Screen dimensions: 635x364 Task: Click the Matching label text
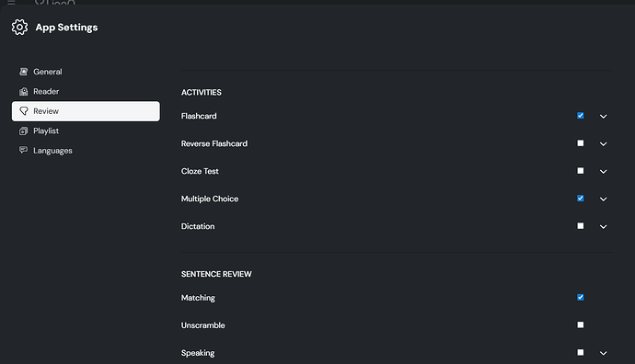[x=198, y=298]
